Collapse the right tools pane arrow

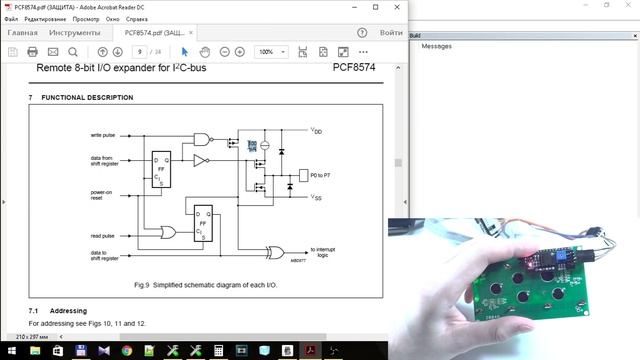(405, 202)
